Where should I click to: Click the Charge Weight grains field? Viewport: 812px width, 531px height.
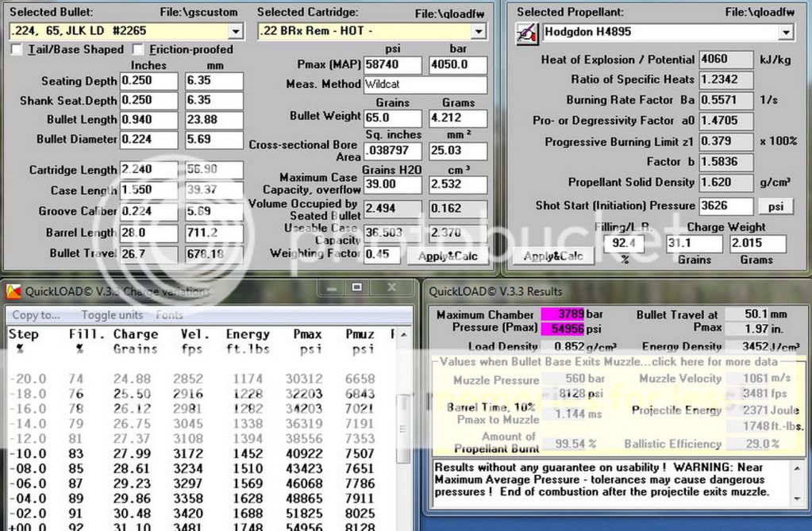point(694,244)
